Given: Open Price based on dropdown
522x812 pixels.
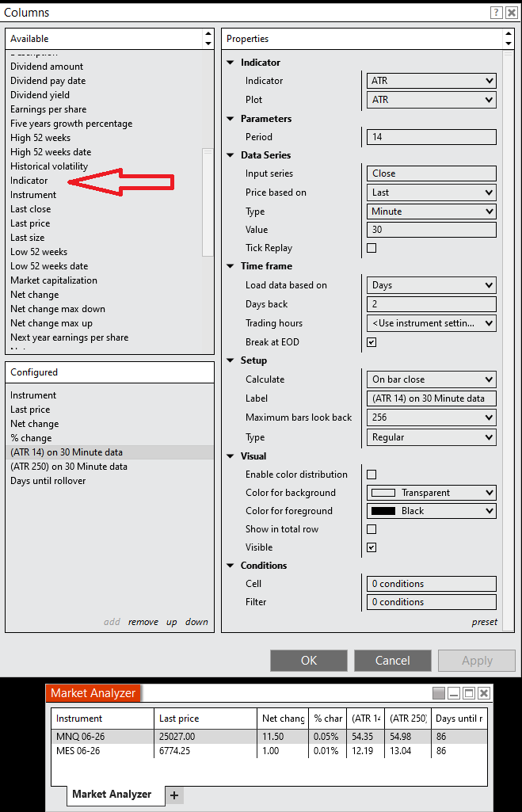Looking at the screenshot, I should 432,193.
